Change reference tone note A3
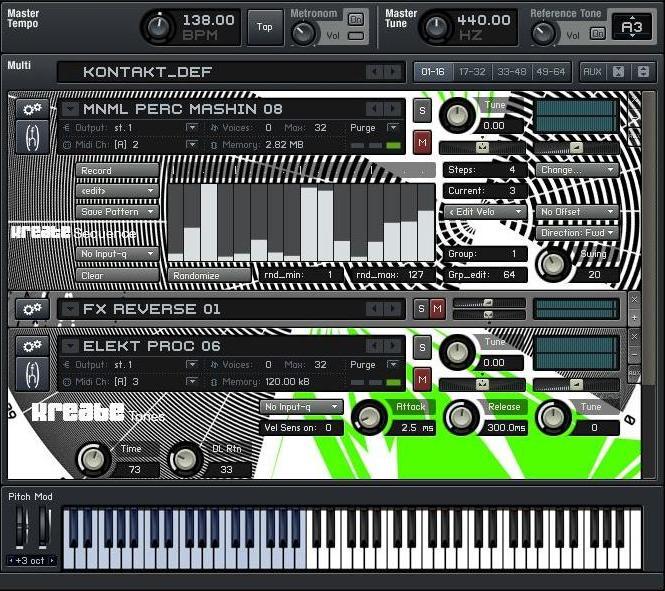This screenshot has height=591, width=665. click(x=631, y=27)
